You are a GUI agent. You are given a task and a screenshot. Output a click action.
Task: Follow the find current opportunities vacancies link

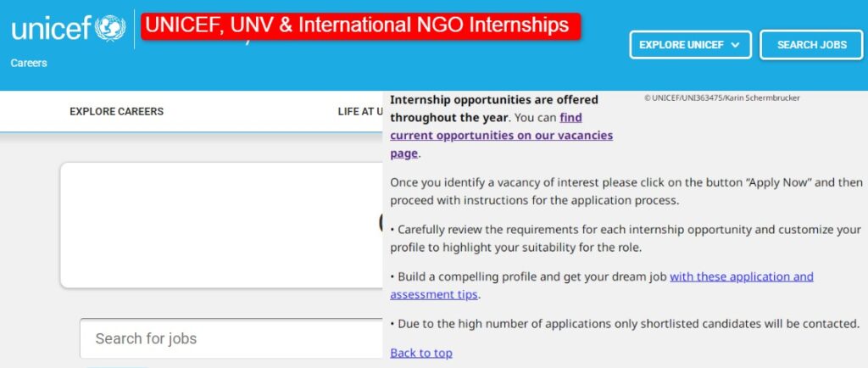[502, 136]
